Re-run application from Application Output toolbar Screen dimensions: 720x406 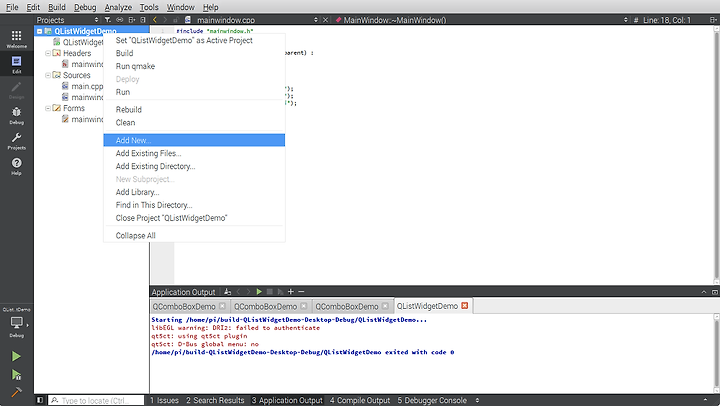click(259, 292)
